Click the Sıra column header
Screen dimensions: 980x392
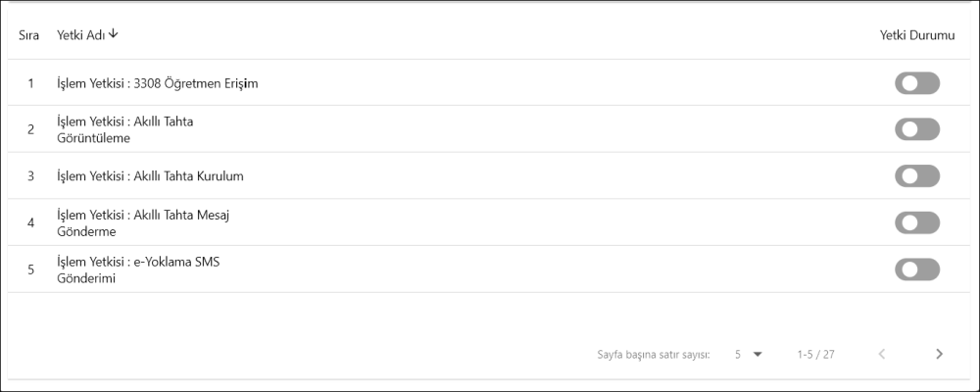(x=29, y=35)
